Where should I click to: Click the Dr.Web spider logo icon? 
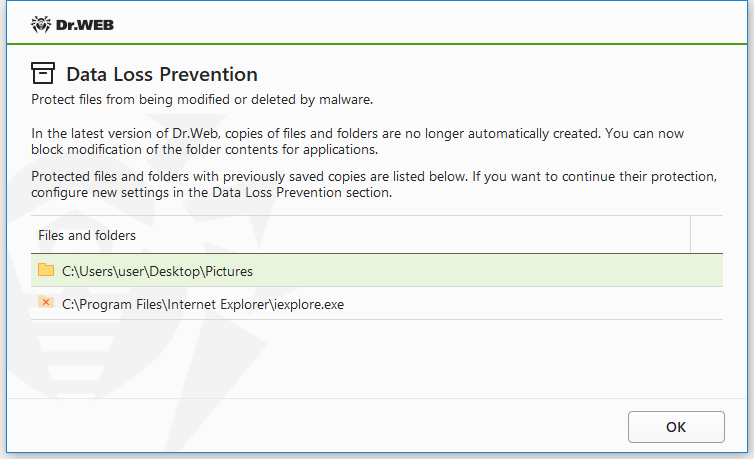(x=41, y=24)
